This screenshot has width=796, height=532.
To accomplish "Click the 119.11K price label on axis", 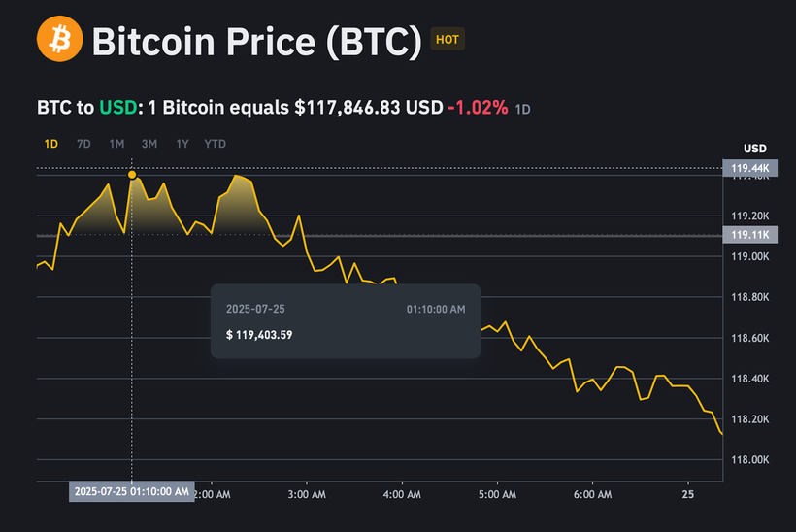I will [749, 235].
